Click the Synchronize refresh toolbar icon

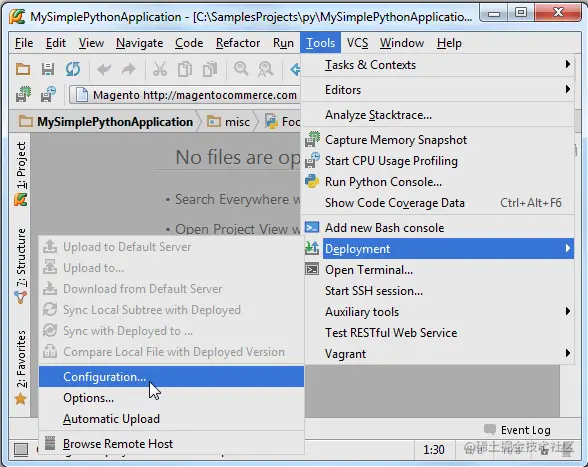point(73,69)
